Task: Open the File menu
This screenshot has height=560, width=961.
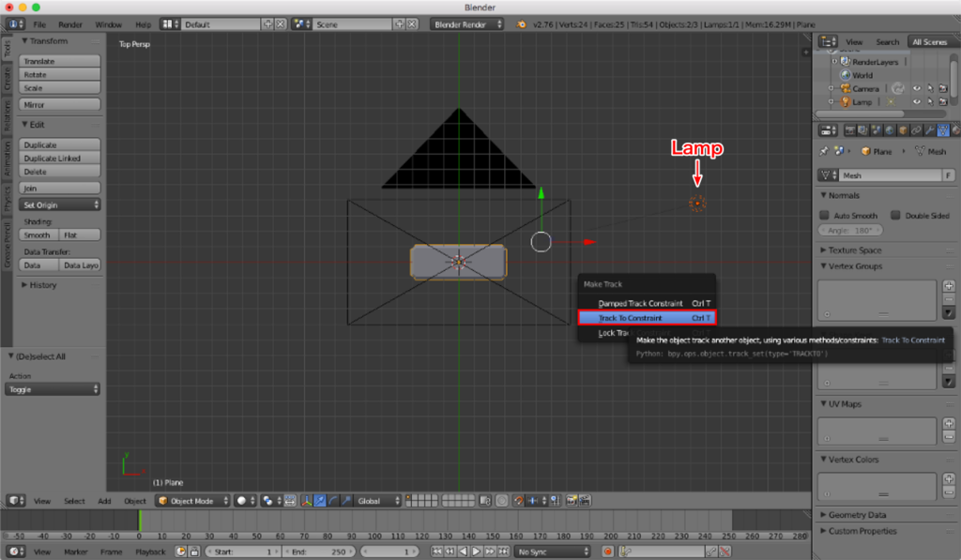Action: [x=39, y=24]
